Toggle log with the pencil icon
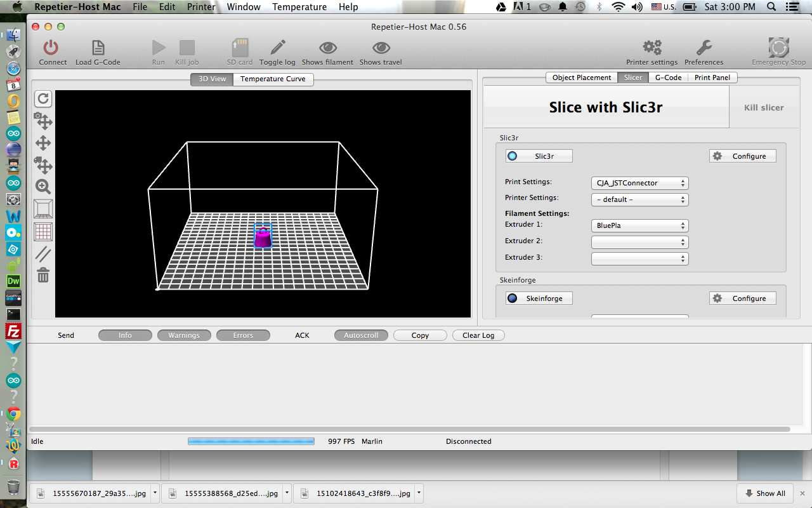This screenshot has width=812, height=508. pyautogui.click(x=277, y=48)
